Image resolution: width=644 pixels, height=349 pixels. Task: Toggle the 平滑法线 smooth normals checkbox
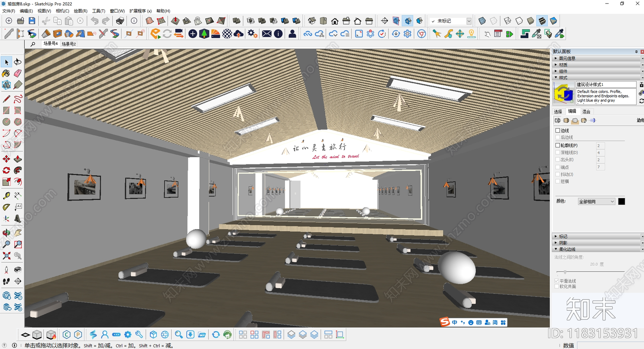tap(557, 281)
